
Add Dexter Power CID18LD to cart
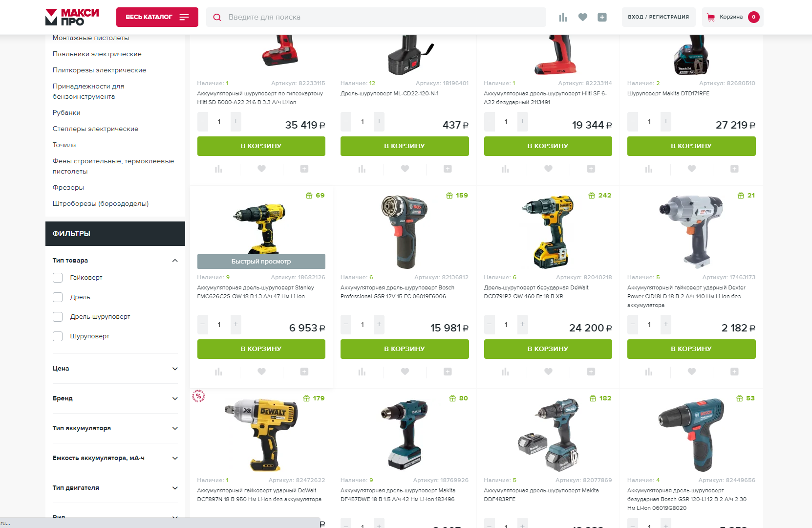click(x=691, y=349)
